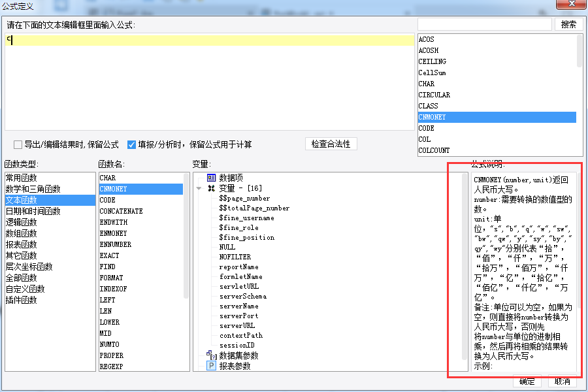Select 层次坐标函数 function type

[50, 267]
